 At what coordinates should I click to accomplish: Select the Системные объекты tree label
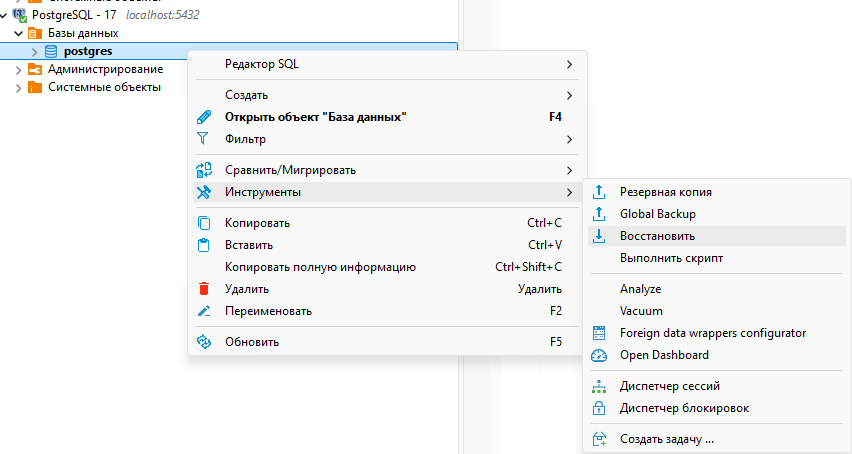click(104, 87)
